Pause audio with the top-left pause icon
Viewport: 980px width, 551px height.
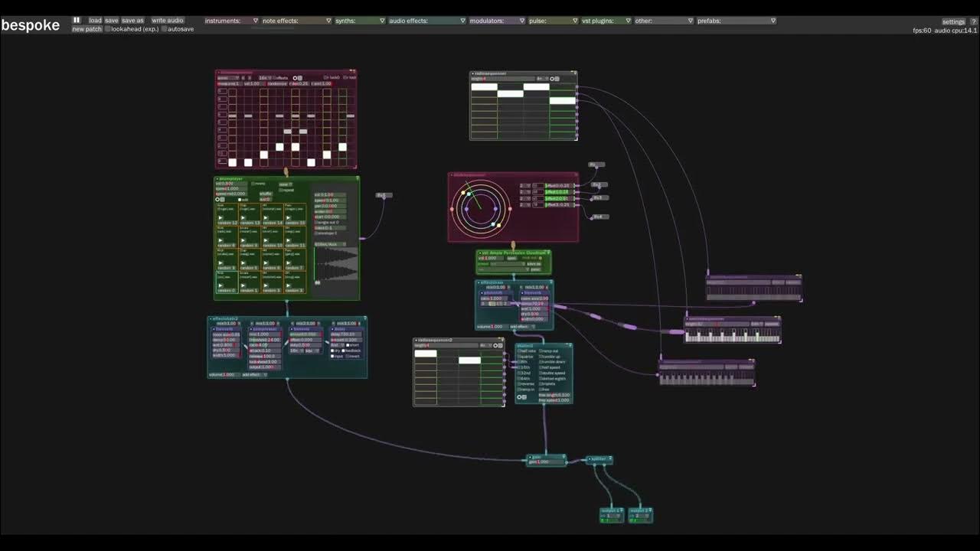click(77, 21)
